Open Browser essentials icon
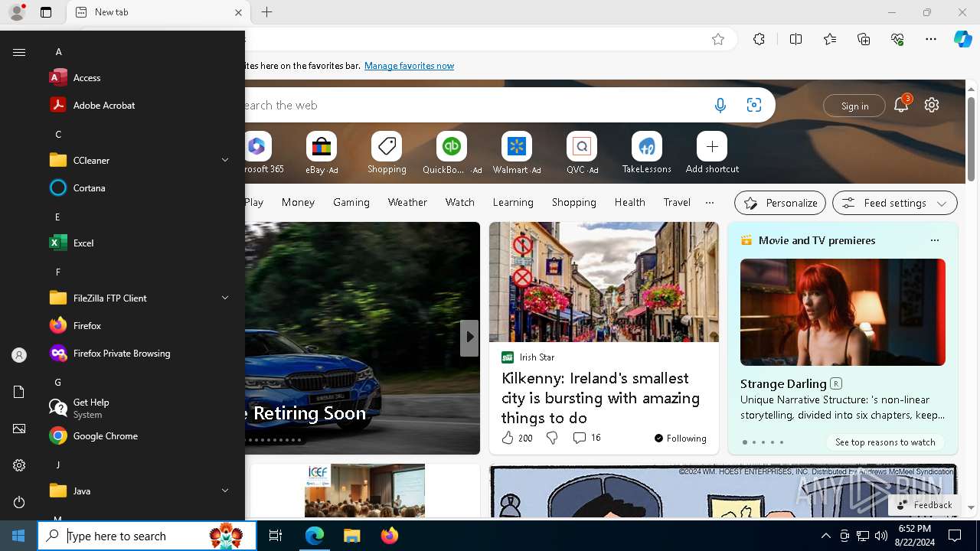 897,39
